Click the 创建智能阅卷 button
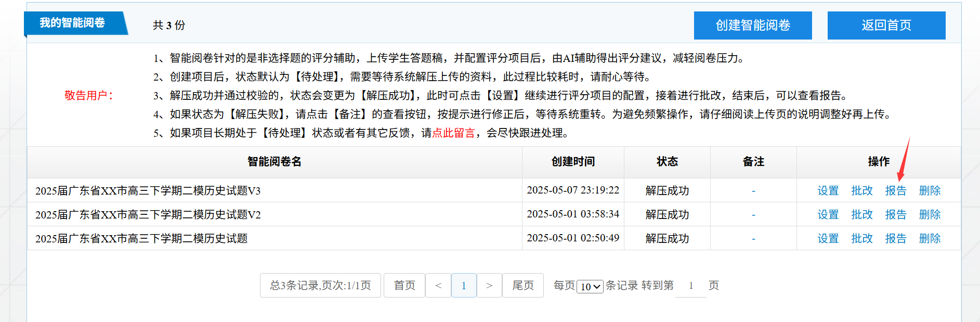The image size is (980, 322). (752, 25)
